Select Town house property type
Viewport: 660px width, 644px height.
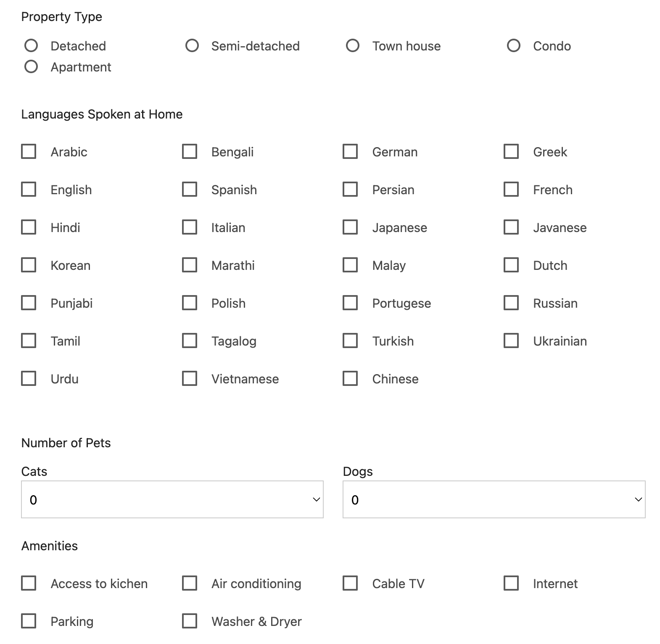click(353, 45)
